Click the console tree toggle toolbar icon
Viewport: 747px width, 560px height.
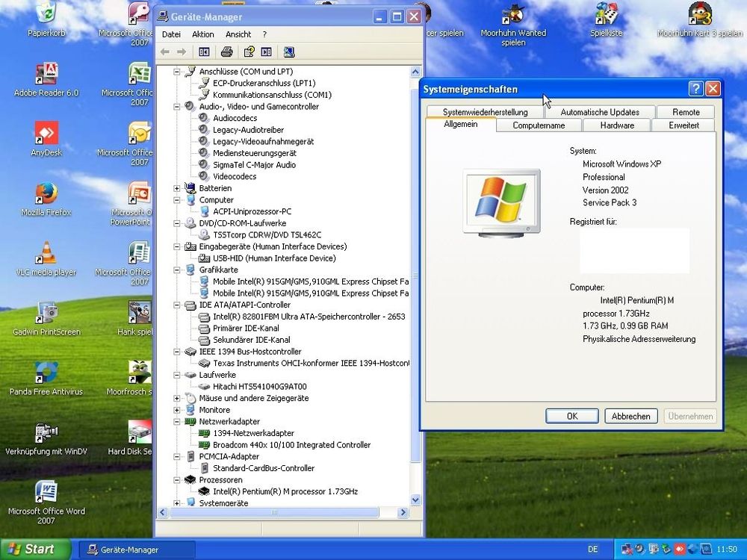[204, 52]
